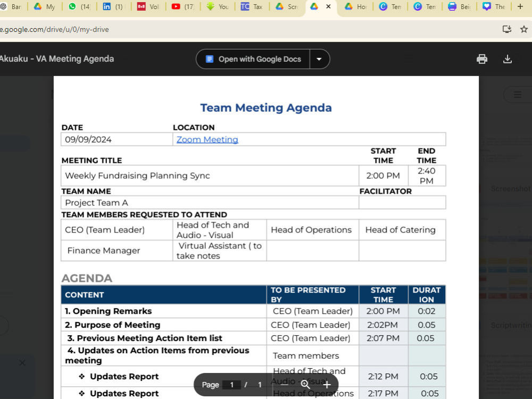Switch to the 8x8 Vol tab
The height and width of the screenshot is (399, 532).
point(148,6)
